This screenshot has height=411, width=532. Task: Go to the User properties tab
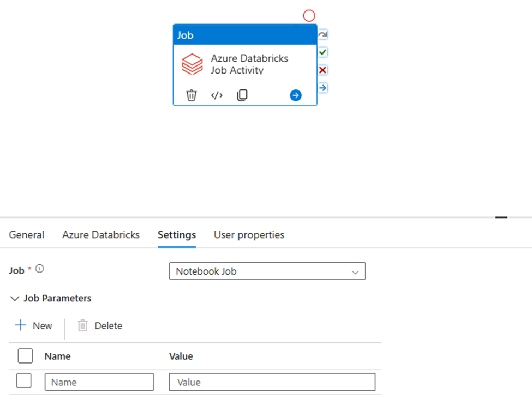[249, 235]
